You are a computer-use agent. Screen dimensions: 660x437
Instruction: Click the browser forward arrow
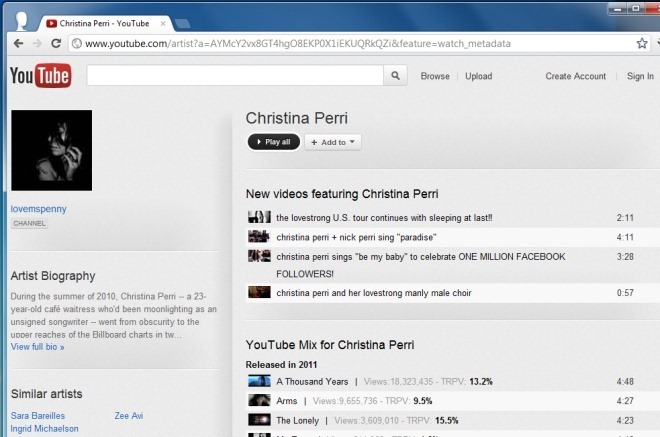(37, 43)
